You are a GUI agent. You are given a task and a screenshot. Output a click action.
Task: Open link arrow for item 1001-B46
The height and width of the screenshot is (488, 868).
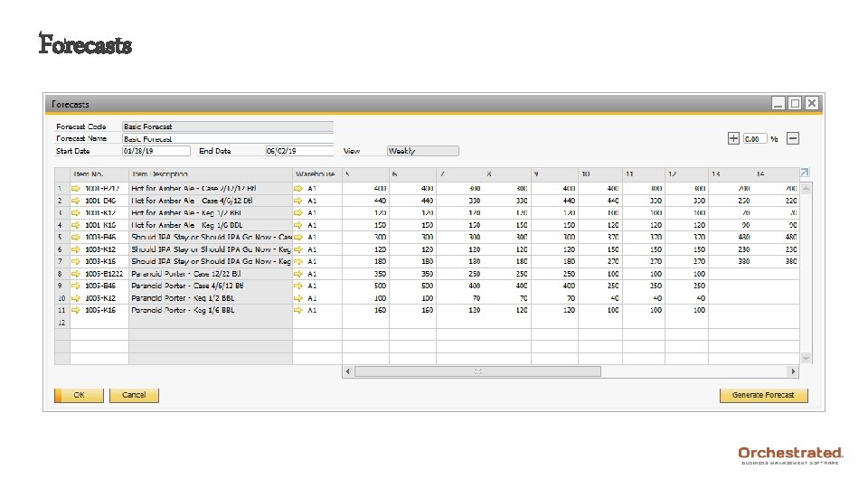(x=76, y=201)
